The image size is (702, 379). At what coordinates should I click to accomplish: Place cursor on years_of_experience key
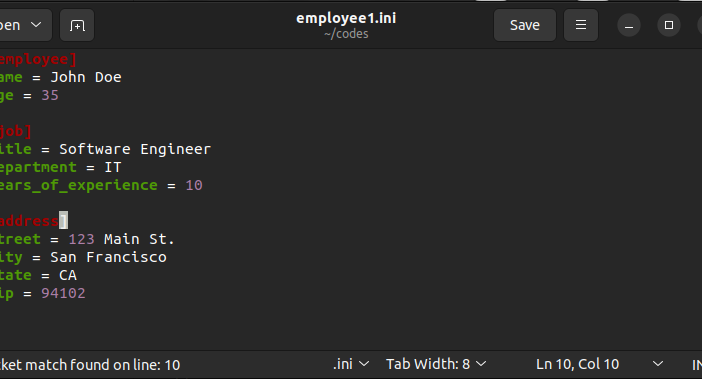tap(78, 185)
